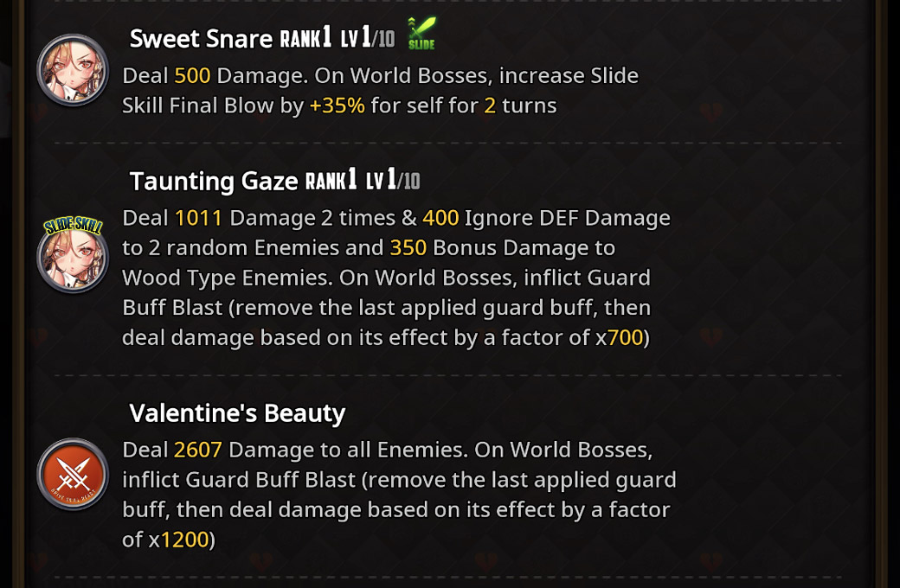The image size is (900, 588).
Task: Tap the x700 factor value
Action: (625, 337)
